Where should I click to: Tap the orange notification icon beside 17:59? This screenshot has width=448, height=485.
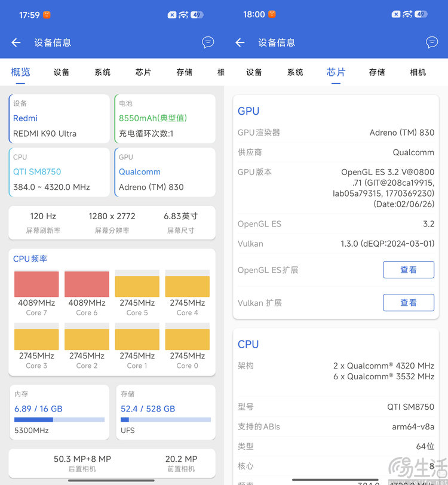[47, 14]
